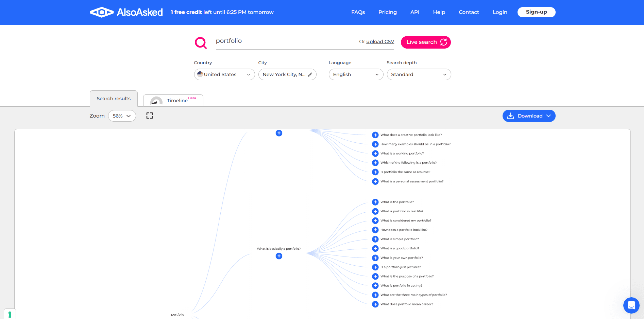The image size is (644, 319).
Task: Switch to the Timeline Beta tab
Action: click(x=173, y=101)
